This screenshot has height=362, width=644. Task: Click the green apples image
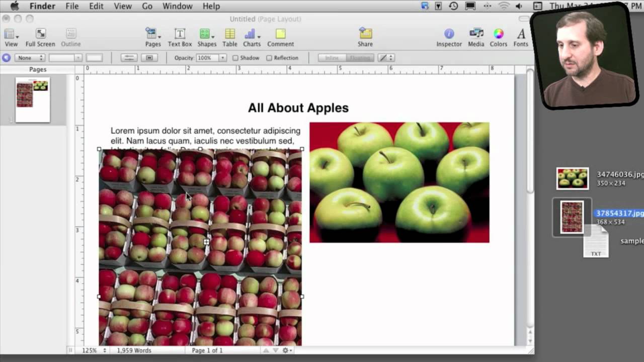click(399, 183)
